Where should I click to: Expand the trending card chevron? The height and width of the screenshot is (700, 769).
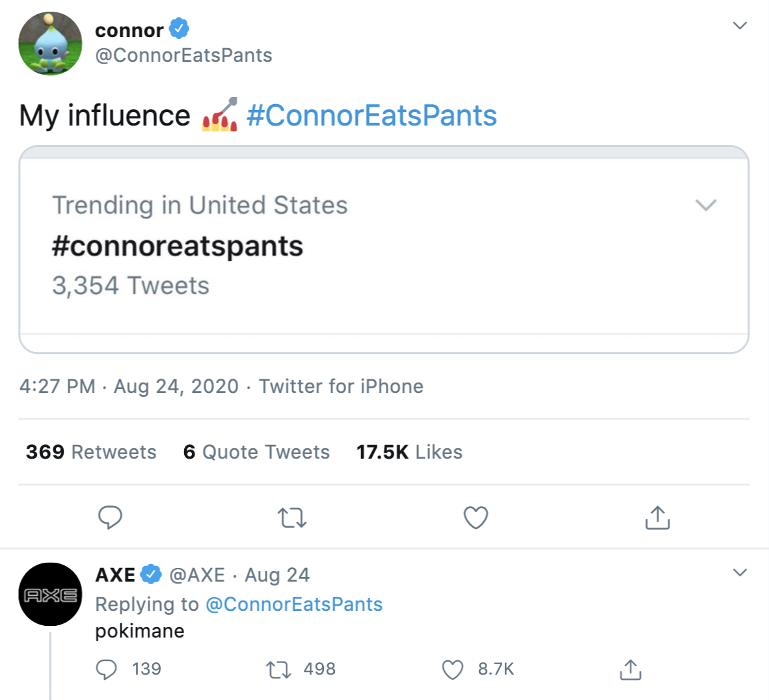coord(706,205)
